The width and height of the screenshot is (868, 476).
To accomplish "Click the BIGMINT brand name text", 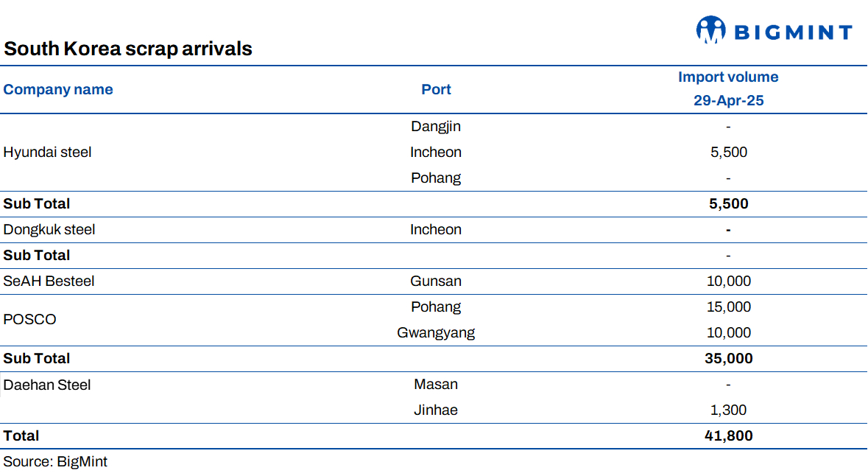I will coord(793,32).
